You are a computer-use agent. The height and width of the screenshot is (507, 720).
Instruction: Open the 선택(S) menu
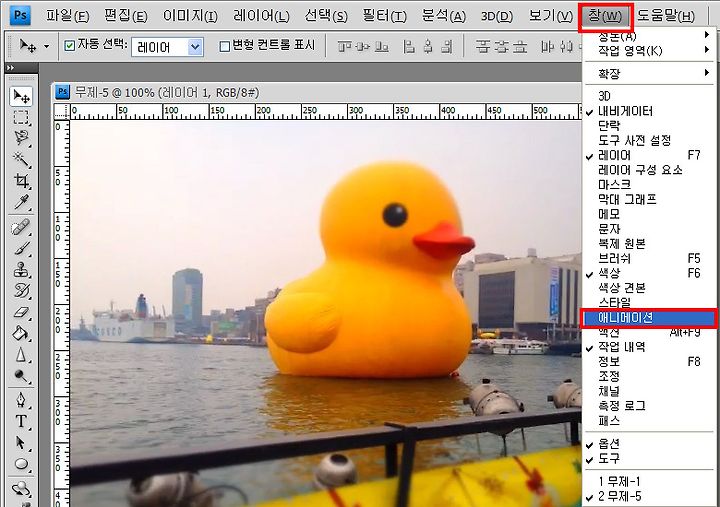(x=326, y=16)
